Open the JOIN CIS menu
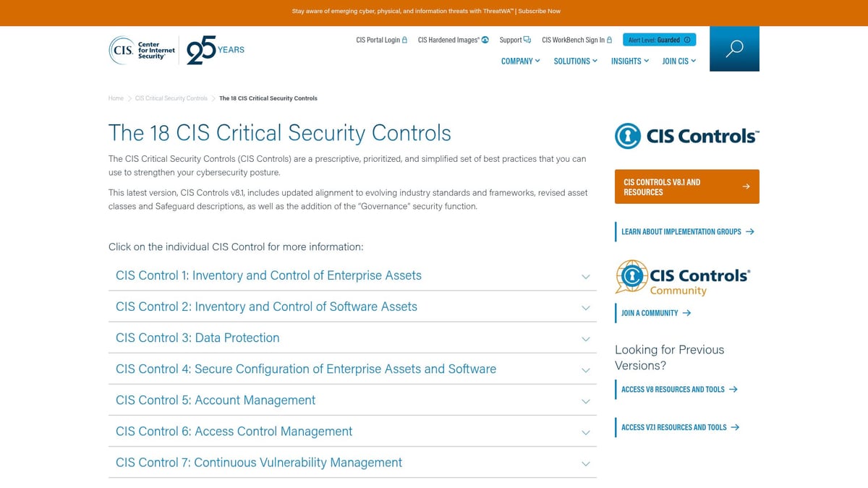This screenshot has height=488, width=868. [x=678, y=61]
